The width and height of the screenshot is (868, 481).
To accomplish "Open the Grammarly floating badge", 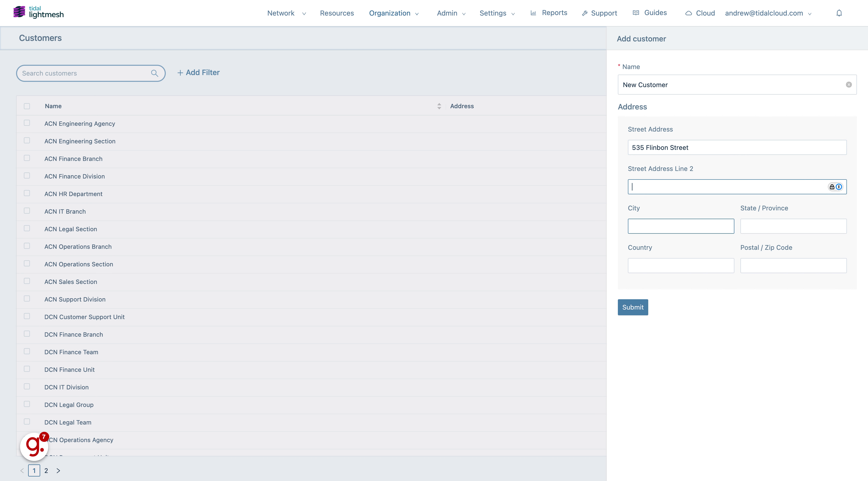I will pyautogui.click(x=34, y=446).
